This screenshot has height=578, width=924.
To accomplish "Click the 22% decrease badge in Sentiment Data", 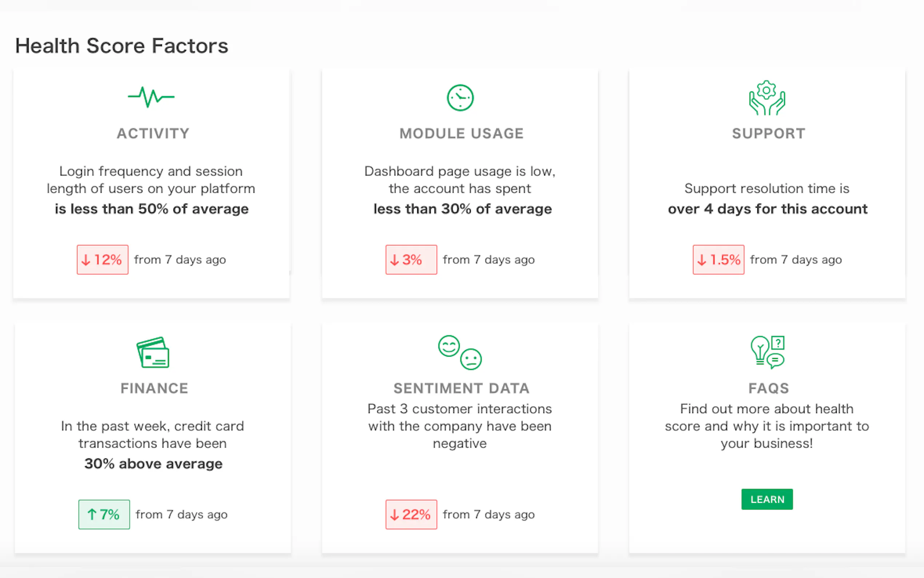I will [x=411, y=515].
